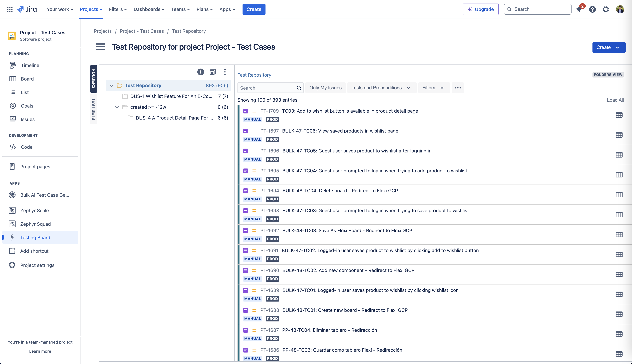Switch to Folders View mode
The image size is (632, 364).
pyautogui.click(x=608, y=74)
